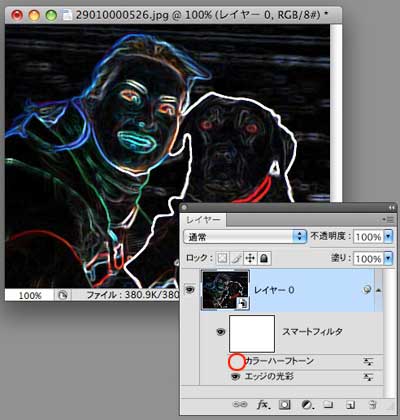The width and height of the screenshot is (400, 420).
Task: Add a layer mask
Action: pyautogui.click(x=284, y=405)
